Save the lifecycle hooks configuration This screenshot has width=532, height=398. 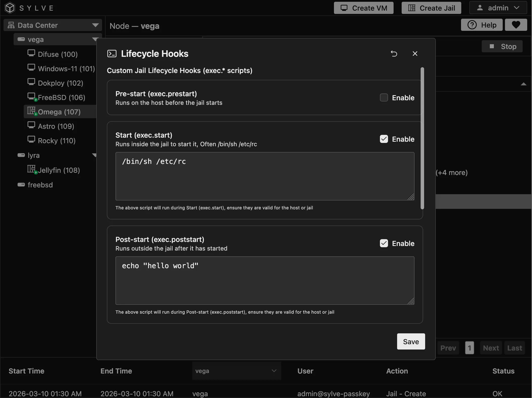coord(410,341)
